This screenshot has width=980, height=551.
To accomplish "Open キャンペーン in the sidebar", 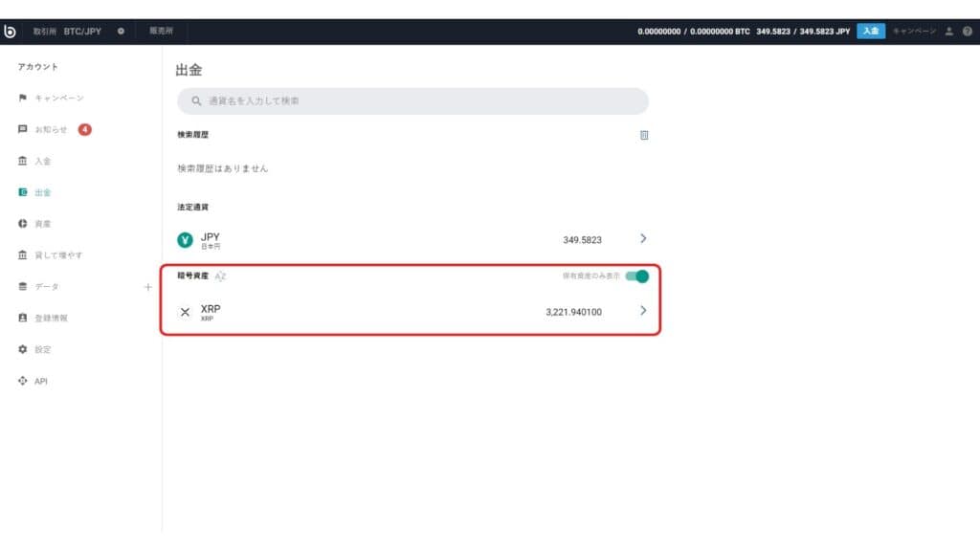I will pos(59,99).
